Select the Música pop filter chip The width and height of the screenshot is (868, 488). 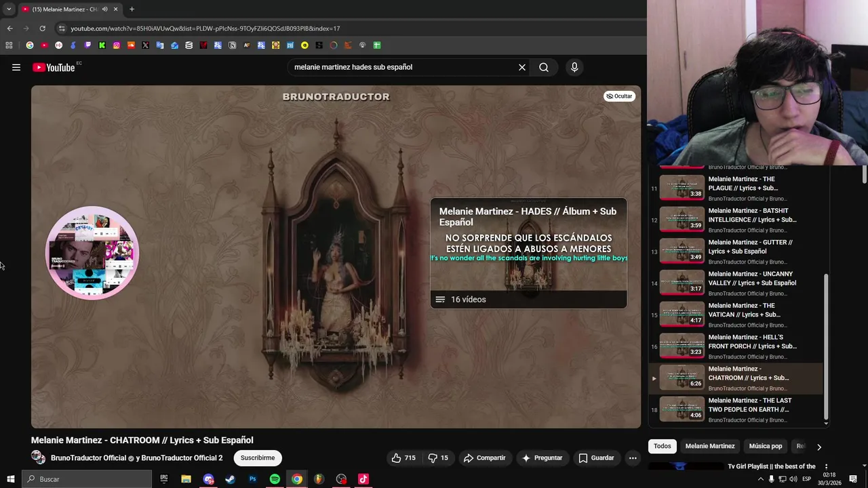pyautogui.click(x=766, y=446)
